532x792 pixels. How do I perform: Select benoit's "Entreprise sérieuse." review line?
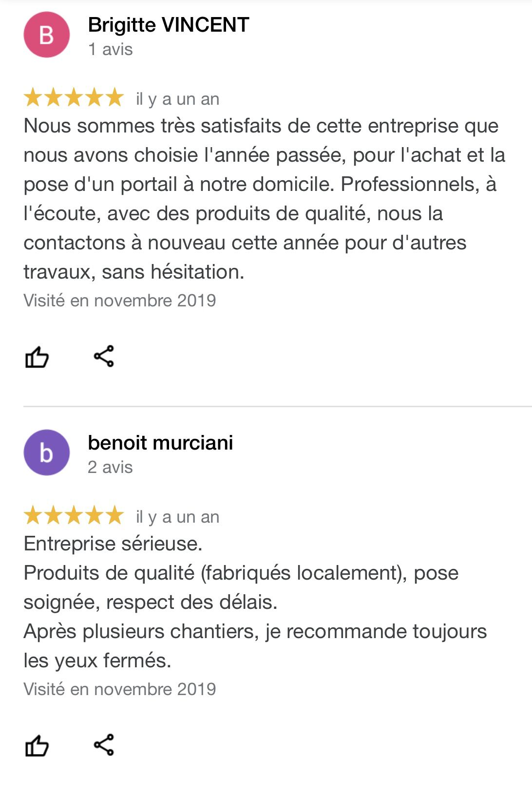coord(113,544)
